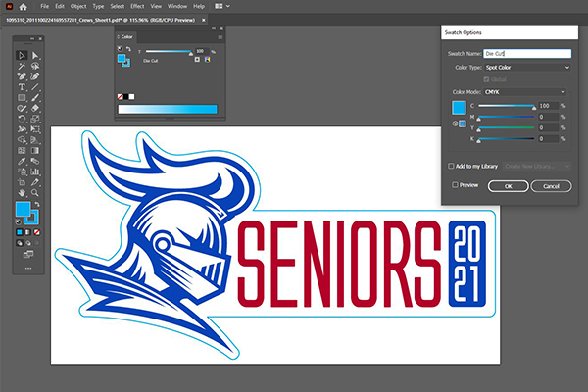The image size is (588, 392).
Task: Open the Effect menu
Action: tap(136, 6)
